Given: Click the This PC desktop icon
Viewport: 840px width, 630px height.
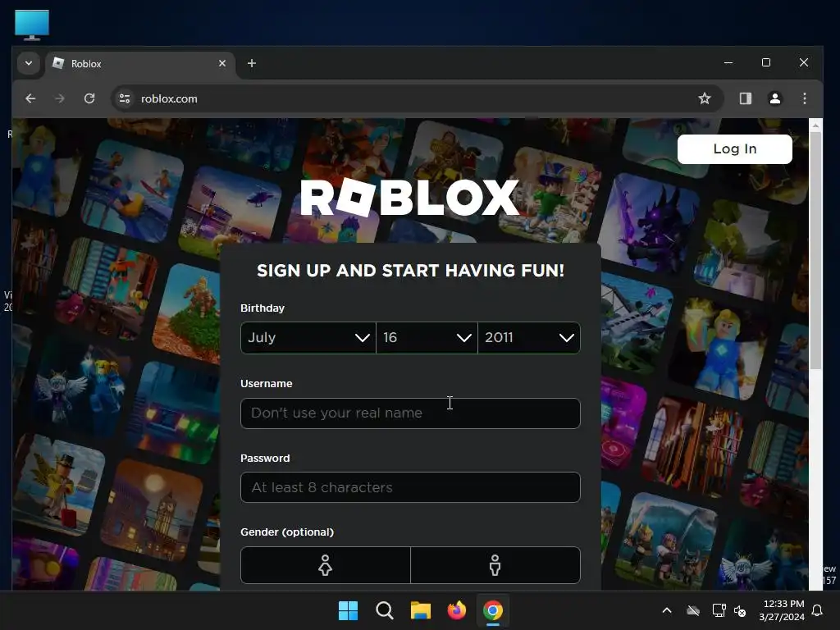Looking at the screenshot, I should [x=32, y=25].
